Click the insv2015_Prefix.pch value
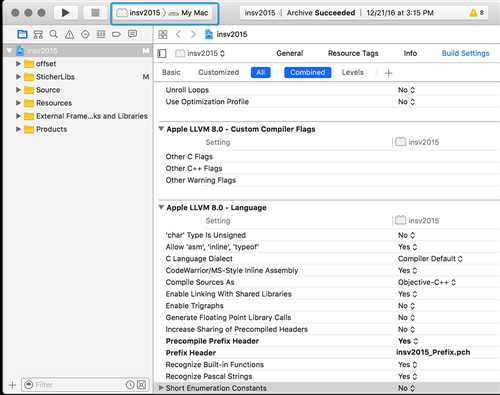Screen dimensions: 500x395 pos(433,352)
